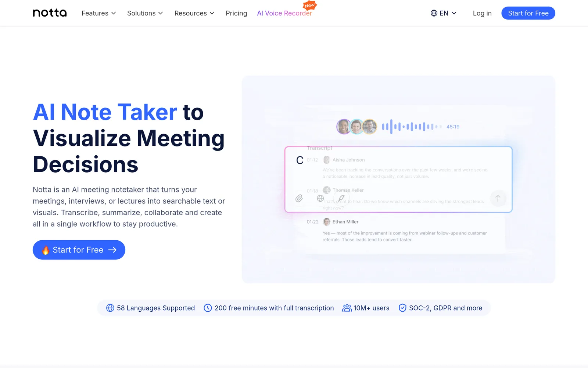Viewport: 588px width, 368px height.
Task: Click the participant avatars group
Action: tap(356, 127)
